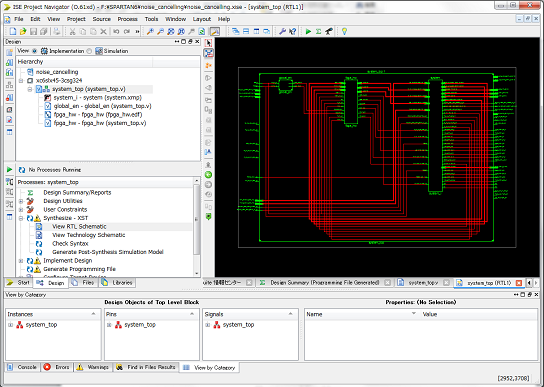544x387 pixels.
Task: Click the New file toolbar icon
Action: coord(13,32)
